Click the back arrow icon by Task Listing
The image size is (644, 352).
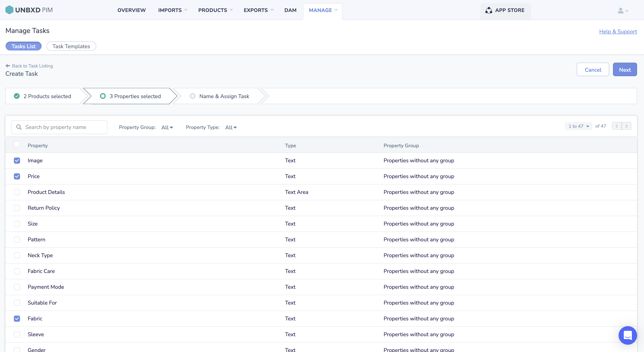8,66
